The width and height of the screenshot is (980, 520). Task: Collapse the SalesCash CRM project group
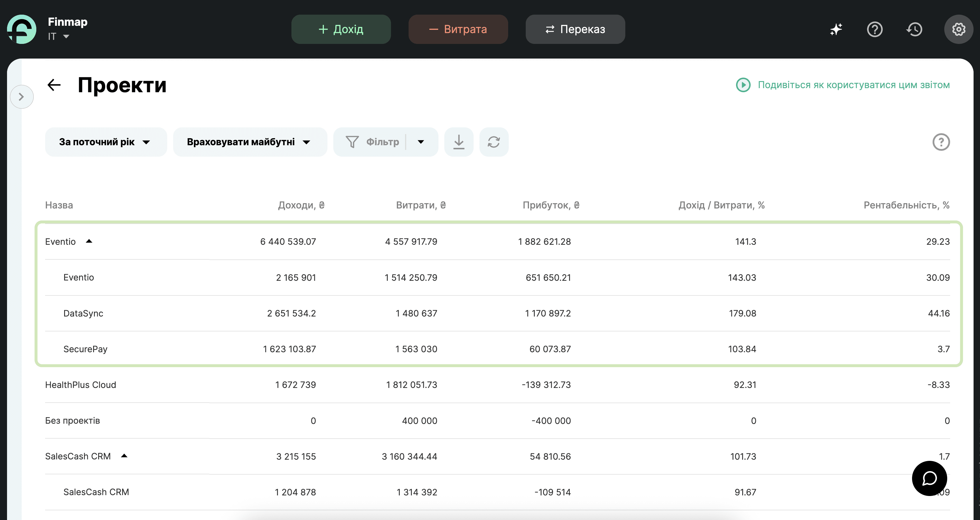click(x=124, y=456)
